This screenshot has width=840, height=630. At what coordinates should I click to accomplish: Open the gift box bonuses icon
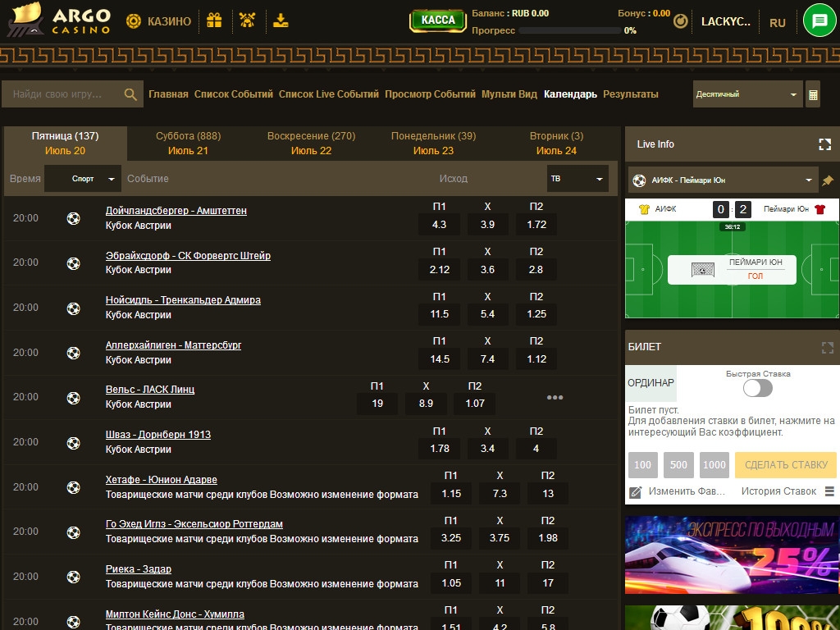click(x=214, y=21)
